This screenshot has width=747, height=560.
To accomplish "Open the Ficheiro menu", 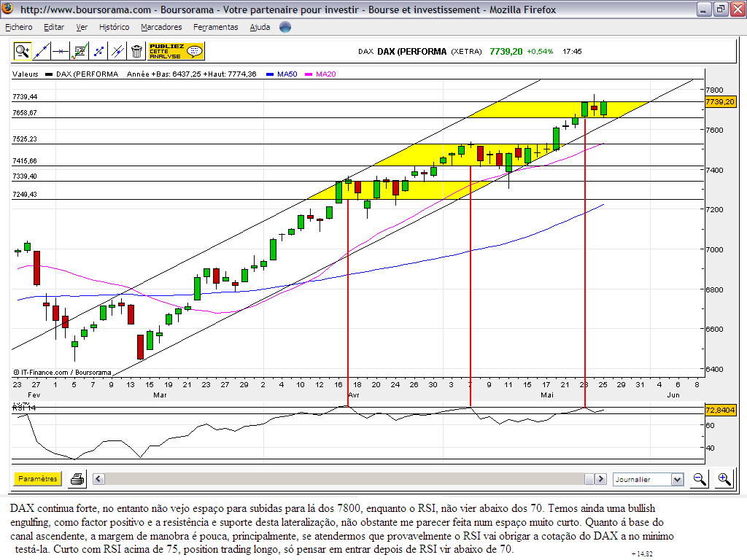I will pyautogui.click(x=19, y=27).
